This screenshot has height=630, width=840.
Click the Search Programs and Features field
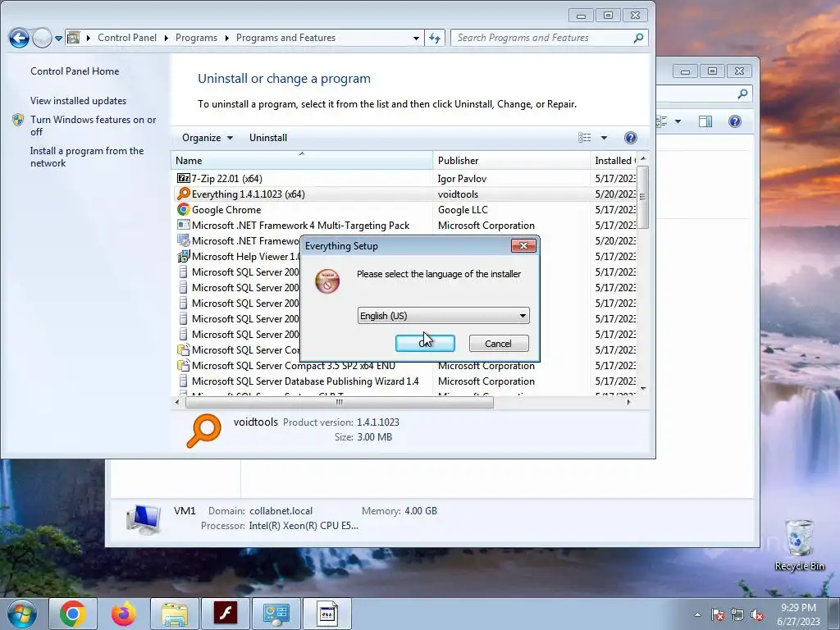pyautogui.click(x=549, y=38)
